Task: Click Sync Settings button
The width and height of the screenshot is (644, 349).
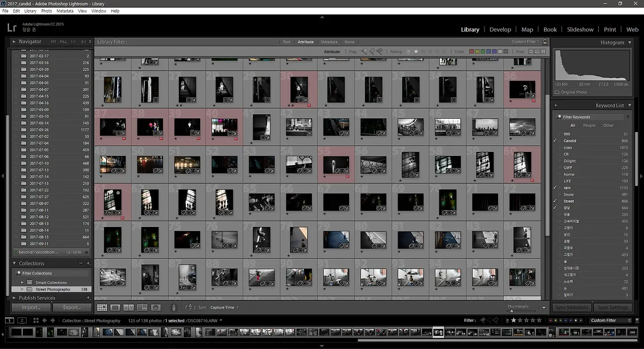Action: pos(613,307)
